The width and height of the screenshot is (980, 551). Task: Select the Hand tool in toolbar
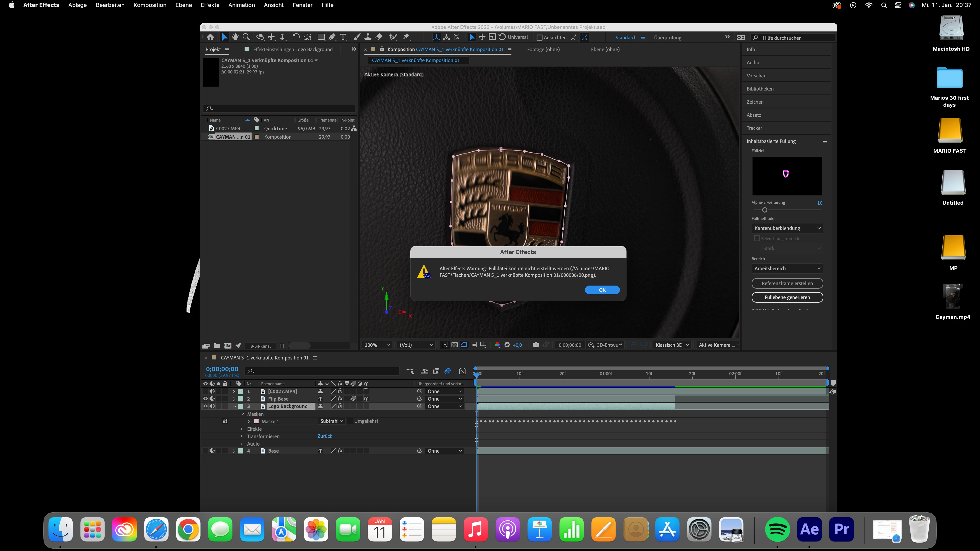(x=235, y=37)
